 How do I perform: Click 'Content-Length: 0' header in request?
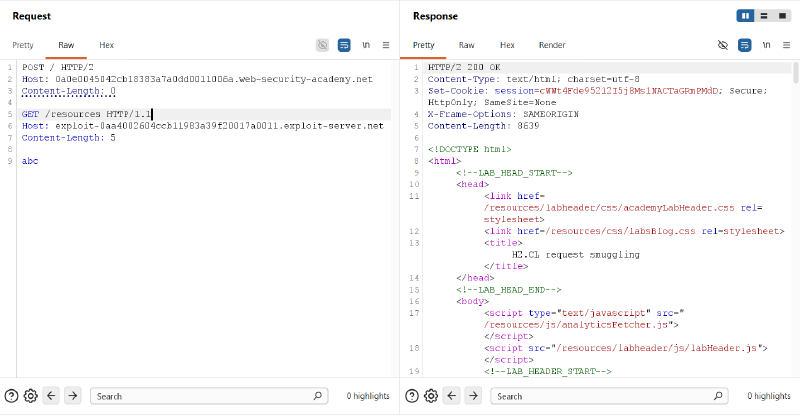68,91
